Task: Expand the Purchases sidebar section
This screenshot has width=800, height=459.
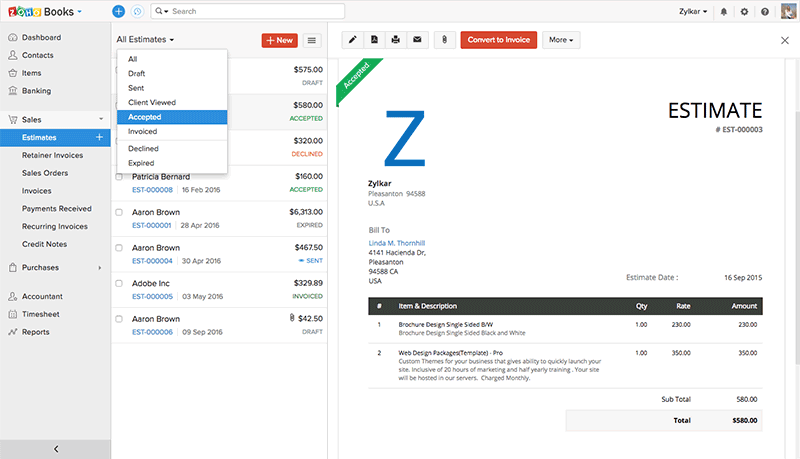Action: (x=55, y=267)
